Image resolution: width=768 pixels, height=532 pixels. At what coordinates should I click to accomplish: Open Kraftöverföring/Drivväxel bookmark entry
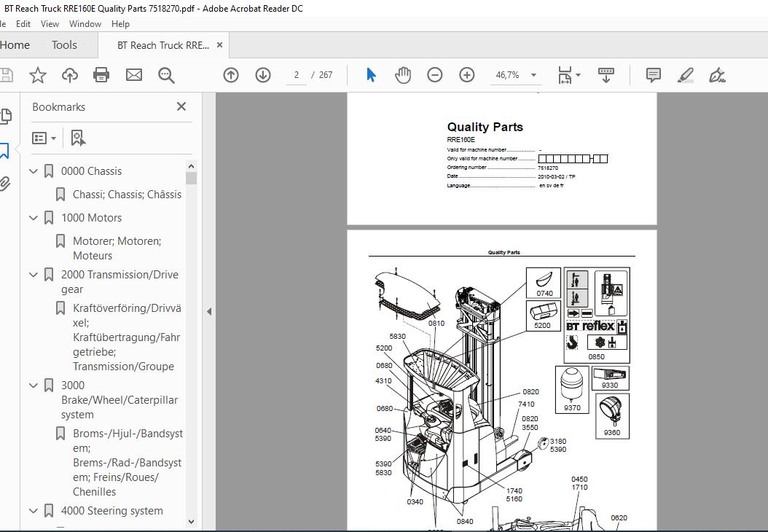pyautogui.click(x=127, y=337)
